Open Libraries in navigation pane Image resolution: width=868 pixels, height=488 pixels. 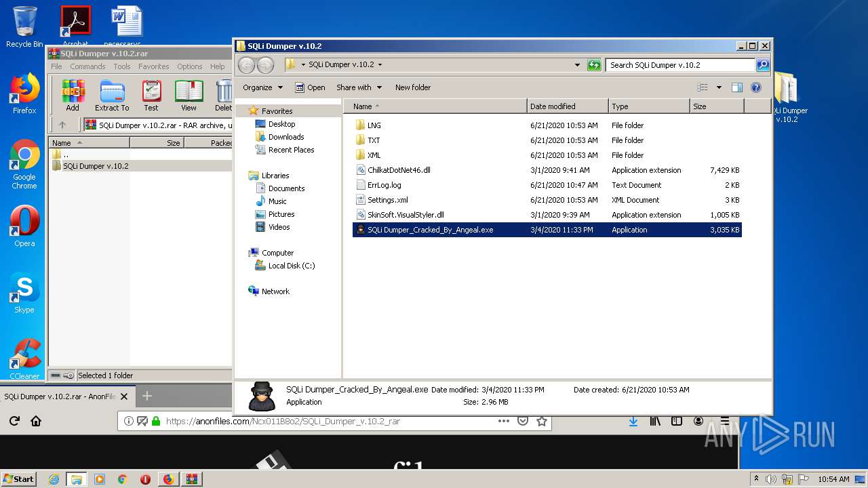pyautogui.click(x=275, y=176)
